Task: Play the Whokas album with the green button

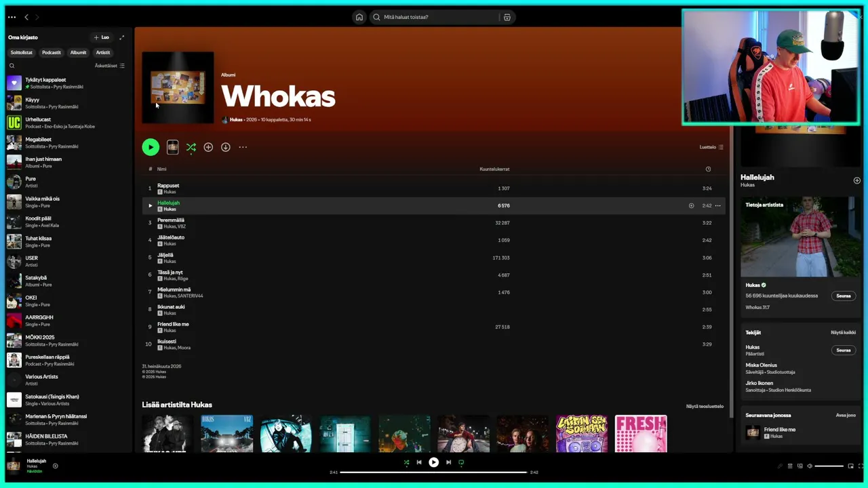Action: [x=151, y=147]
